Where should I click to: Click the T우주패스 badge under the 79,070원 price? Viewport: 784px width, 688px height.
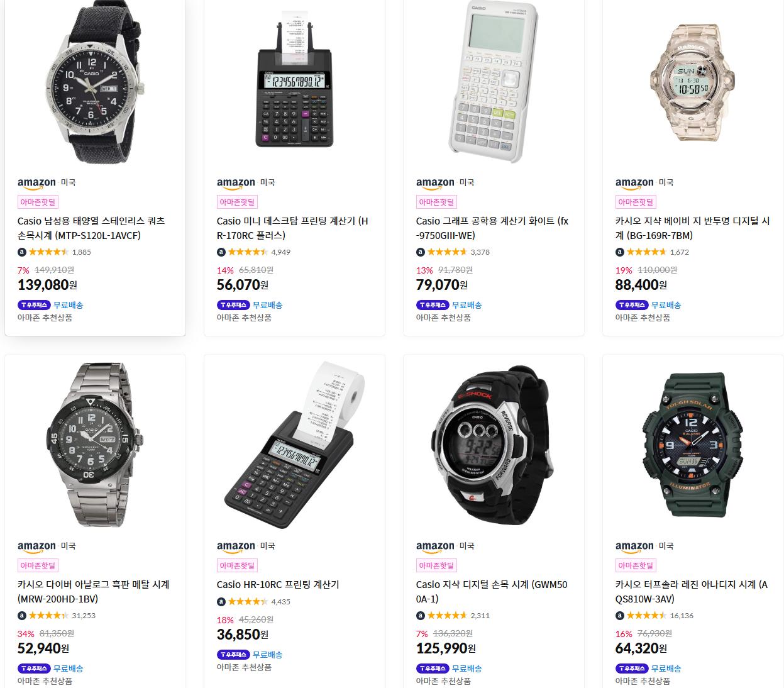[x=433, y=305]
